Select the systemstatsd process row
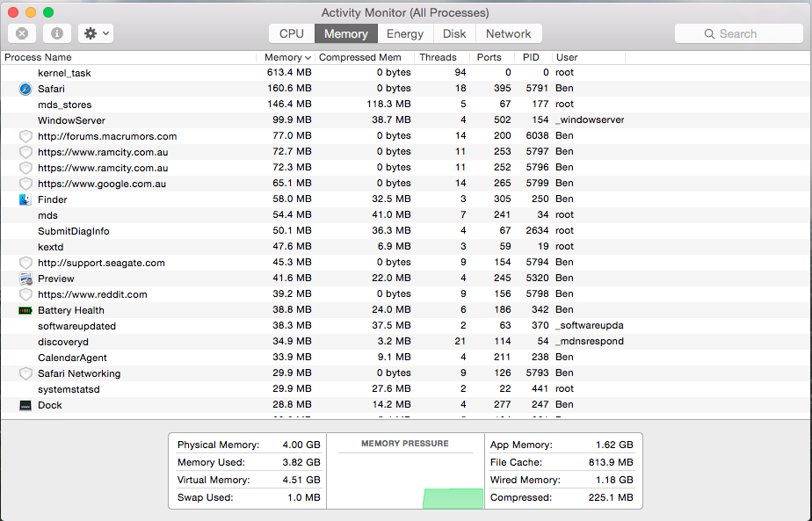The height and width of the screenshot is (521, 812). click(406, 389)
